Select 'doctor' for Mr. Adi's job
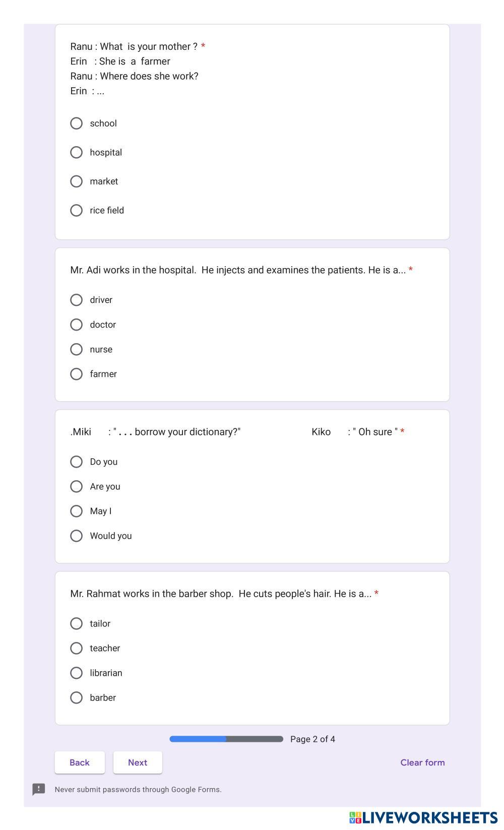The image size is (504, 830). pyautogui.click(x=76, y=325)
